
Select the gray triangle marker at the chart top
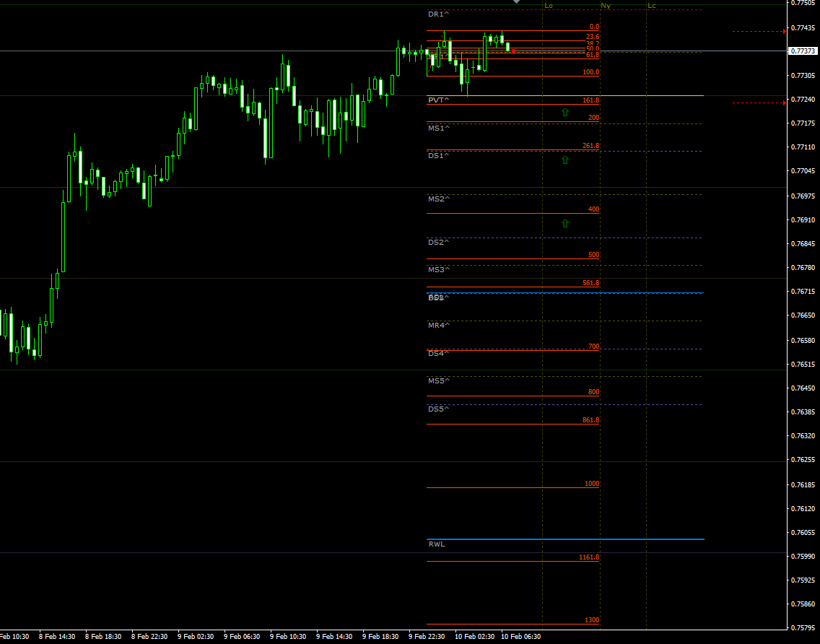point(515,3)
